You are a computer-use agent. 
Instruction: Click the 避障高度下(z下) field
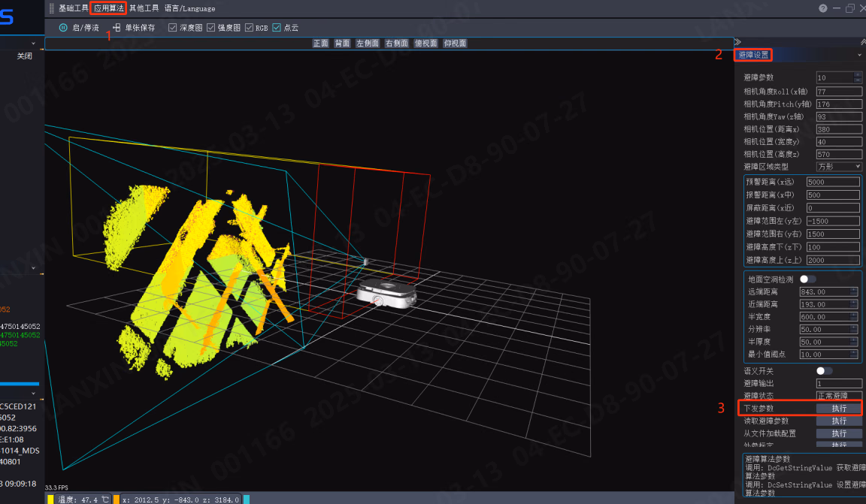point(833,247)
